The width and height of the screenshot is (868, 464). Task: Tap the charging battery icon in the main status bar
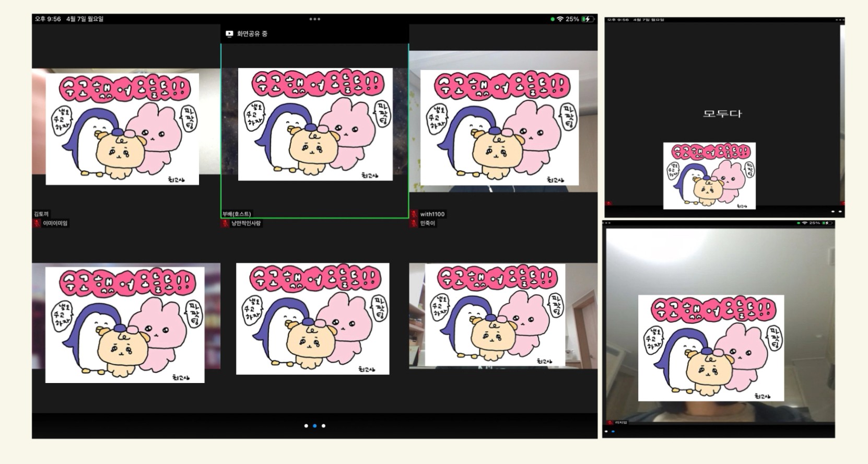588,19
